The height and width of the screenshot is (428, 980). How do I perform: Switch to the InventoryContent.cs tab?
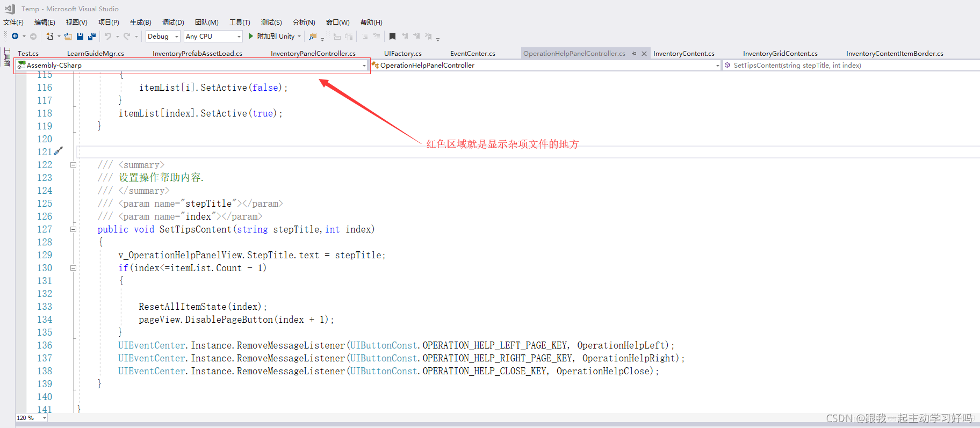pyautogui.click(x=684, y=54)
